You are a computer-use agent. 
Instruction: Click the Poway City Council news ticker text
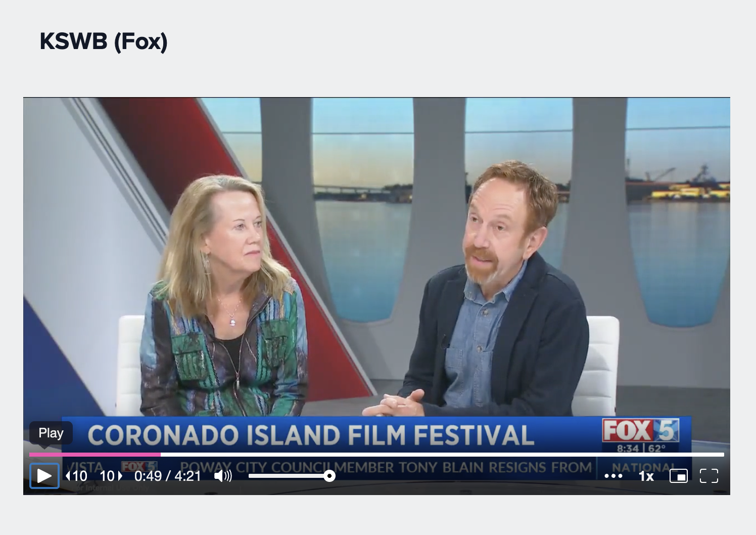tap(386, 467)
